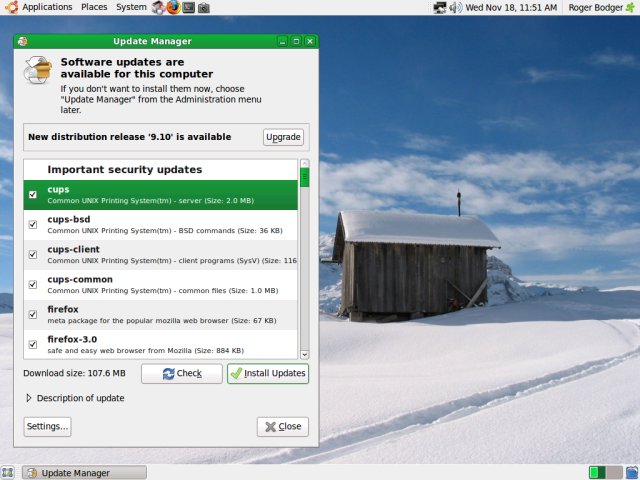Image resolution: width=640 pixels, height=480 pixels.
Task: Uncheck the cups-client package update
Action: 33,255
